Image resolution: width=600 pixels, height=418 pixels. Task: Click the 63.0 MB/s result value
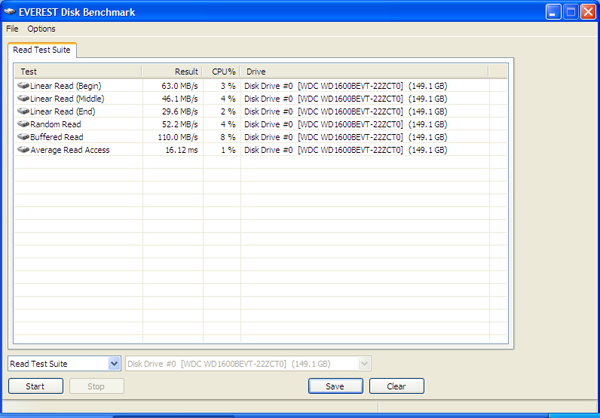(x=179, y=86)
